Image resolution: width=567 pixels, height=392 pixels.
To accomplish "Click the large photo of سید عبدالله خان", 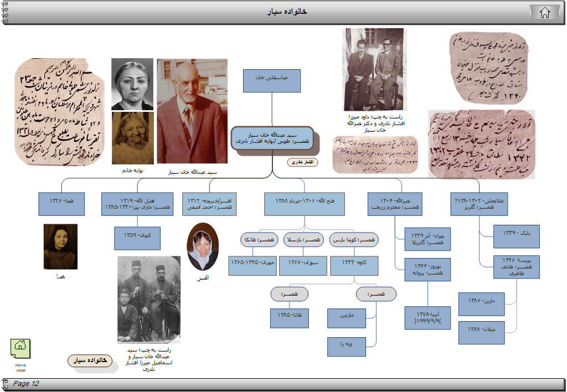I will pyautogui.click(x=192, y=111).
